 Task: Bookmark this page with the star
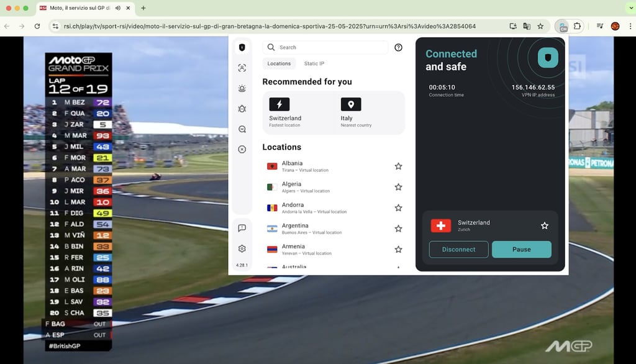click(540, 26)
